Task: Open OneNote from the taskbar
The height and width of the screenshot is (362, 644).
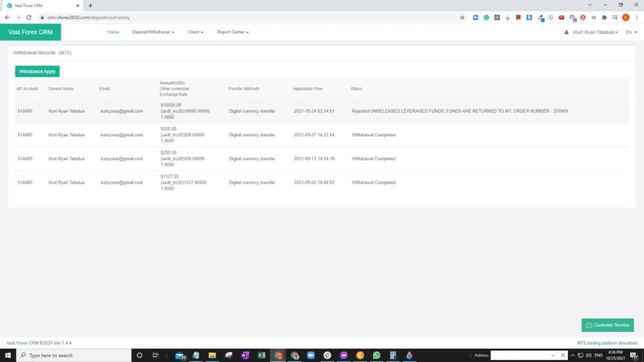Action: pyautogui.click(x=245, y=355)
